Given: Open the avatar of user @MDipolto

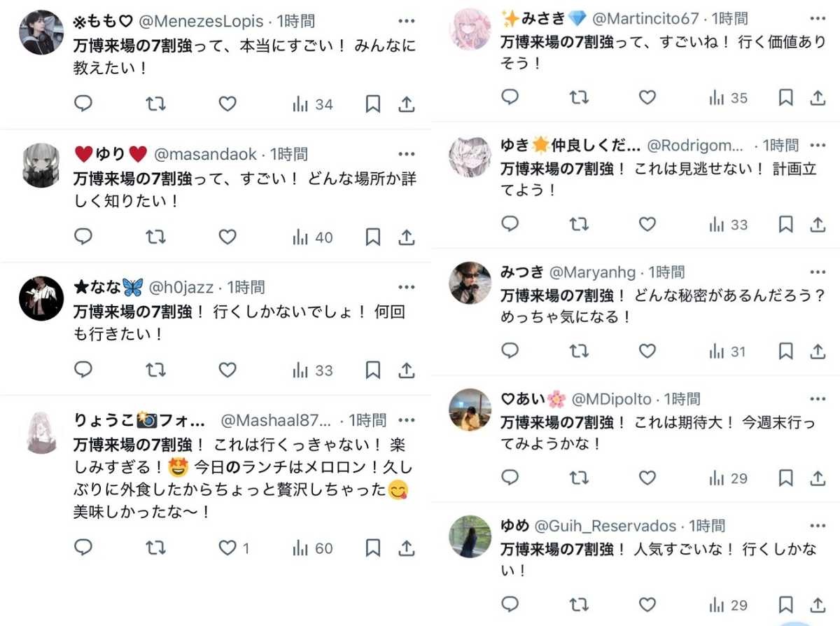Looking at the screenshot, I should coord(470,410).
